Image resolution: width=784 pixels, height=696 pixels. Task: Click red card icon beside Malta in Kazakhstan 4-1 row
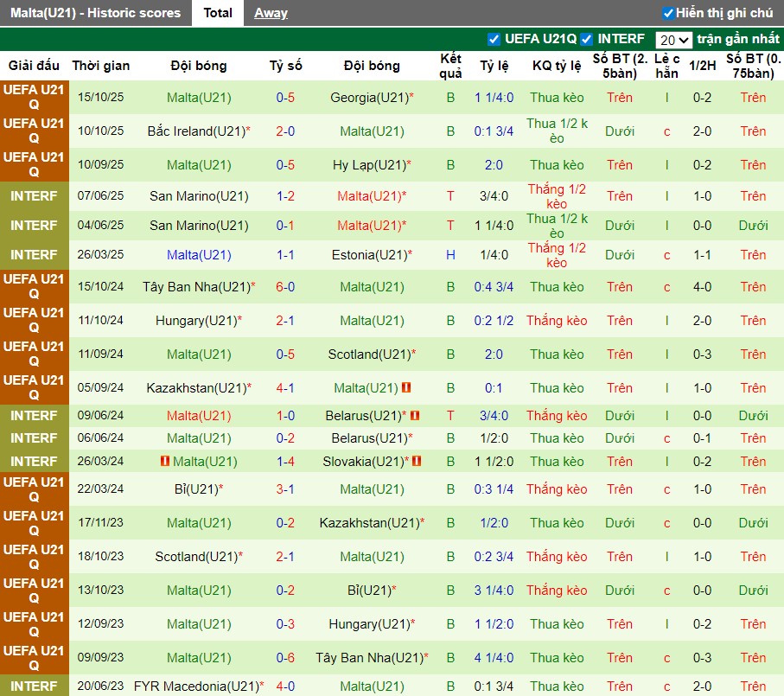[x=405, y=388]
